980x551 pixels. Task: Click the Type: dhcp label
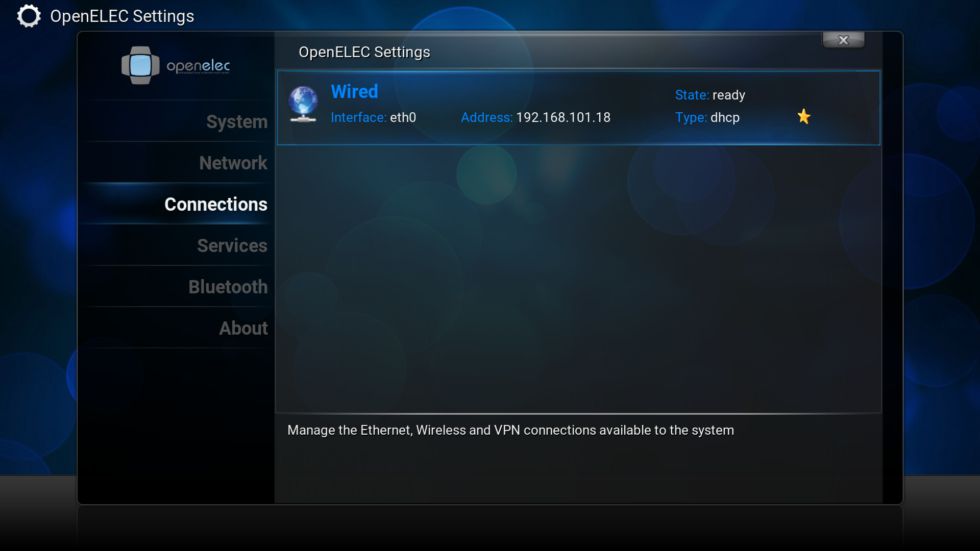point(707,117)
